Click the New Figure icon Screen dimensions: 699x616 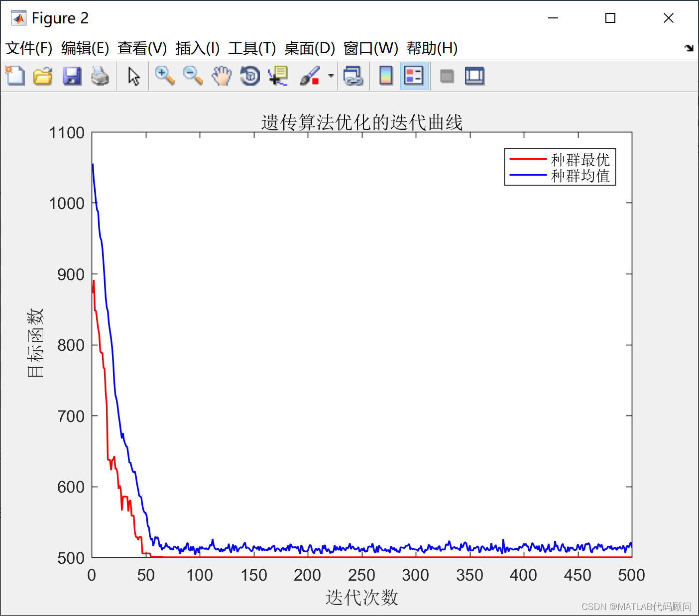[15, 76]
